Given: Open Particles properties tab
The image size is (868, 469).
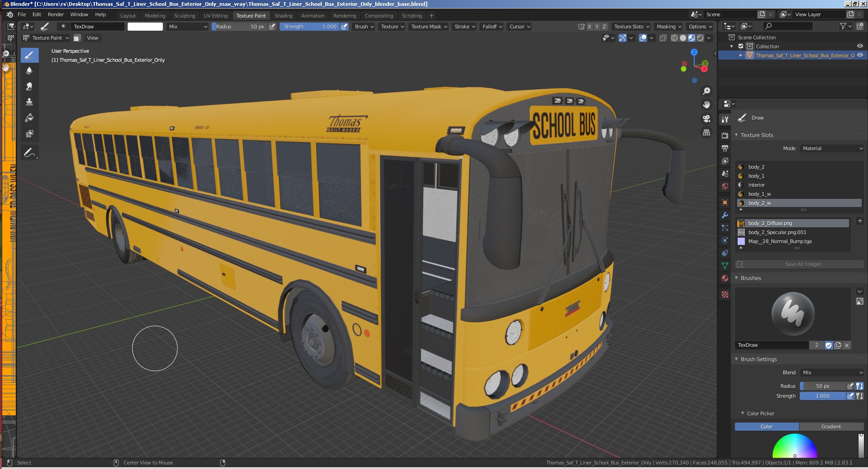Looking at the screenshot, I should [725, 228].
